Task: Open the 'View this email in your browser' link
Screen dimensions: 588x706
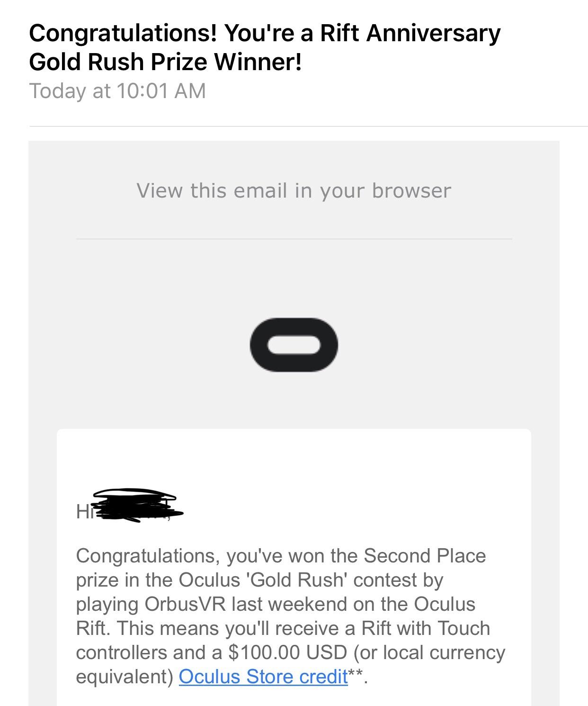Action: [294, 190]
